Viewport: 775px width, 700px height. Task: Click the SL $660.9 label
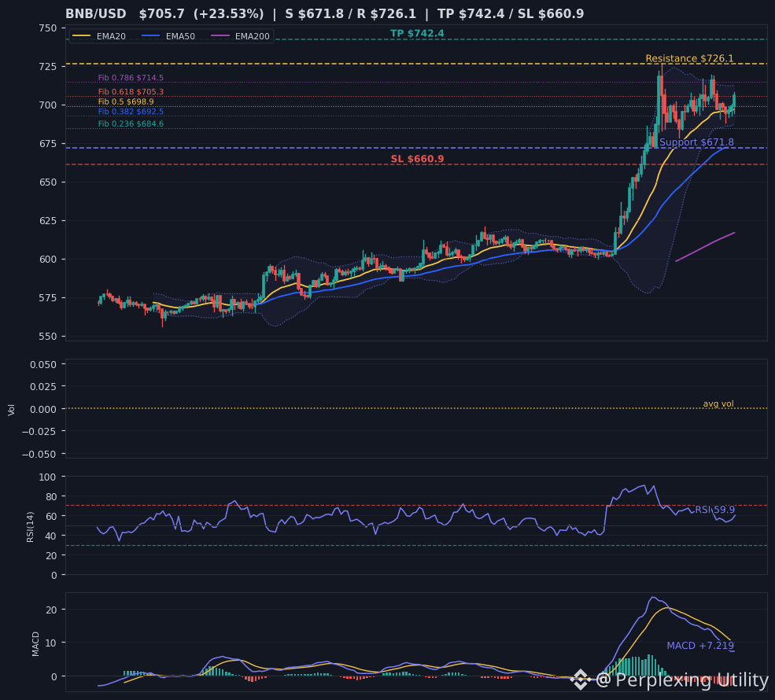click(x=417, y=159)
